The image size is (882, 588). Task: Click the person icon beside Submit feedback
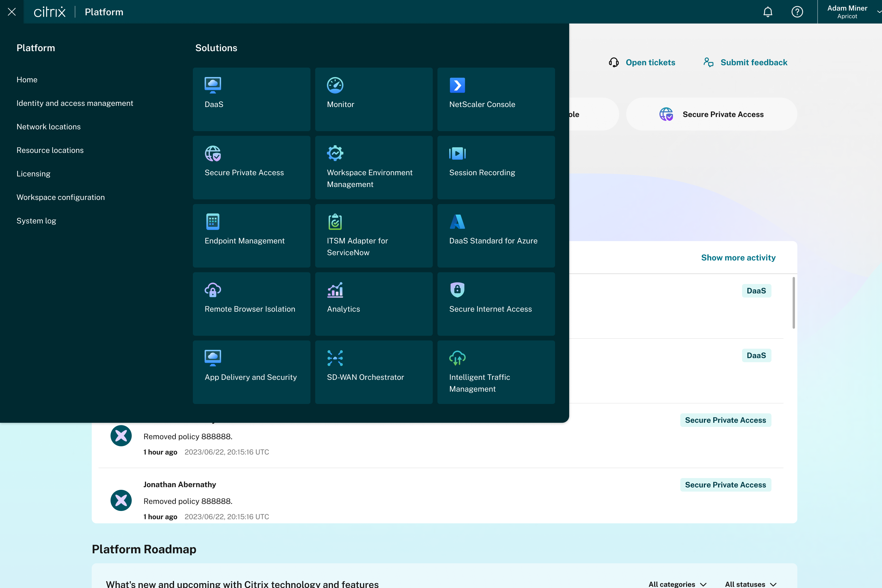pyautogui.click(x=708, y=62)
